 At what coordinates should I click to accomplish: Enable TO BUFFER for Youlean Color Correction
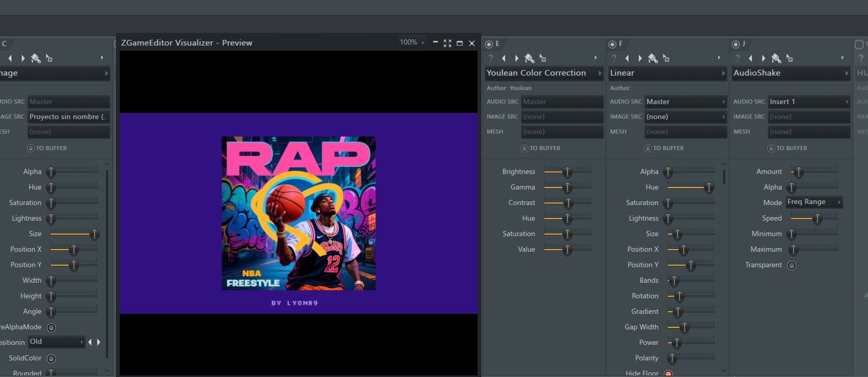(524, 148)
